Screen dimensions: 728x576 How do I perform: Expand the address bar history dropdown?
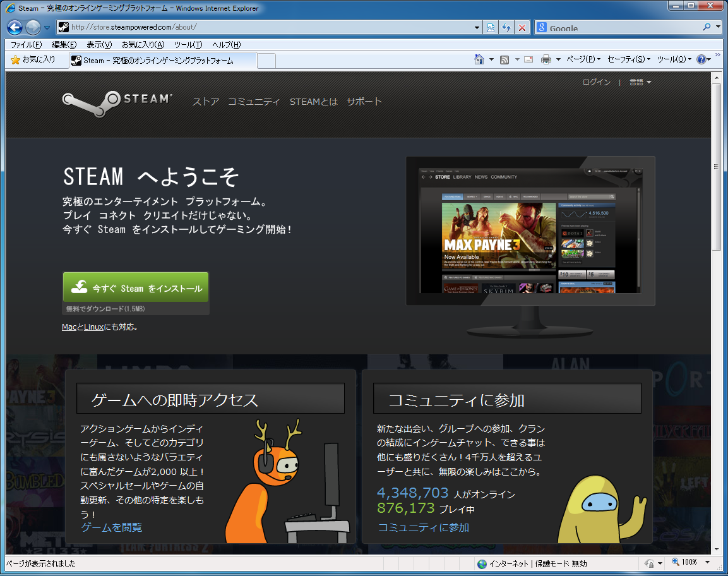click(x=477, y=28)
